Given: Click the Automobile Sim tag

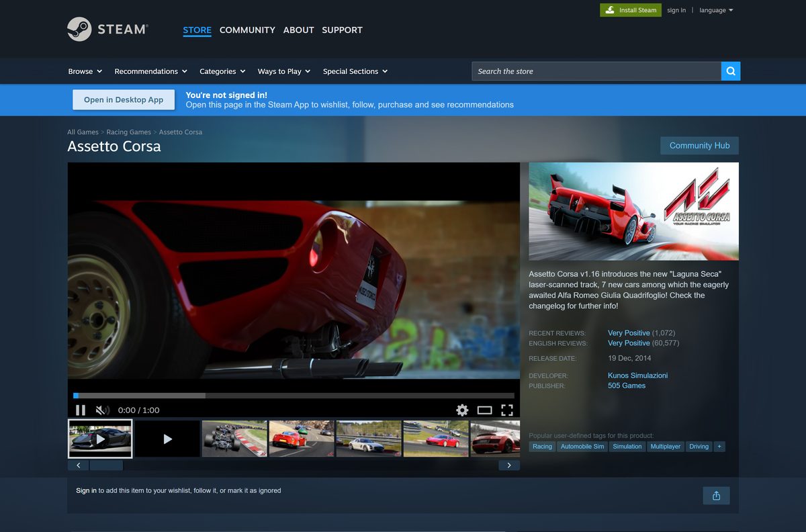Looking at the screenshot, I should tap(582, 447).
